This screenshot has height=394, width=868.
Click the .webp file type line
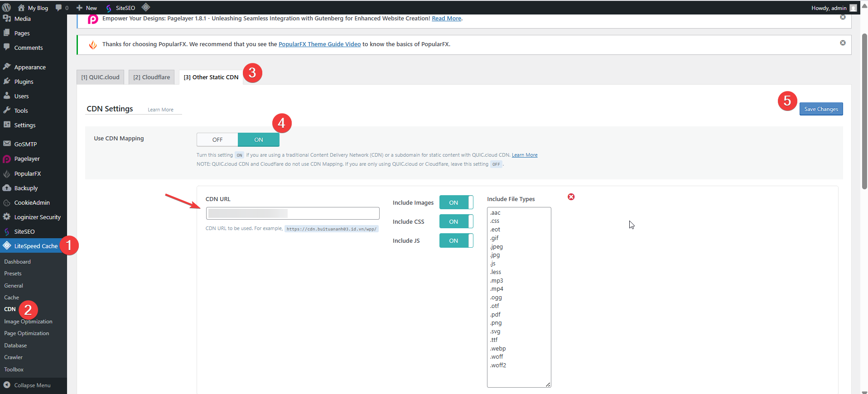(498, 348)
